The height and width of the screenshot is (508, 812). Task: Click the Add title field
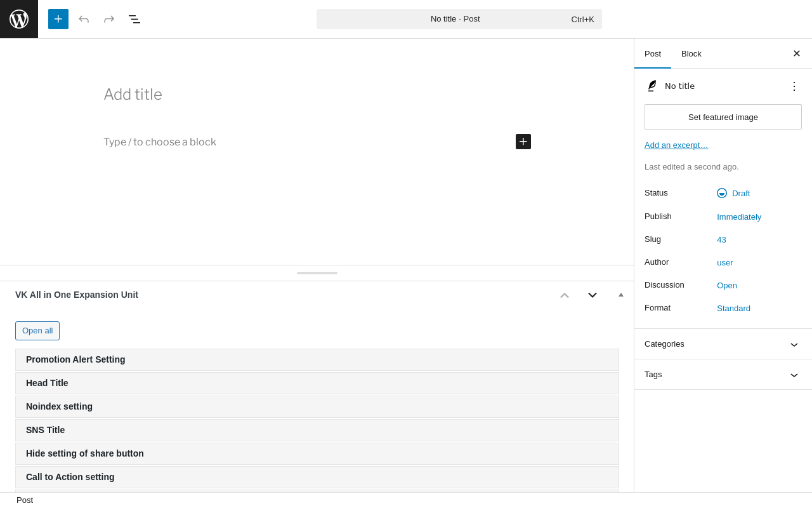click(x=317, y=95)
